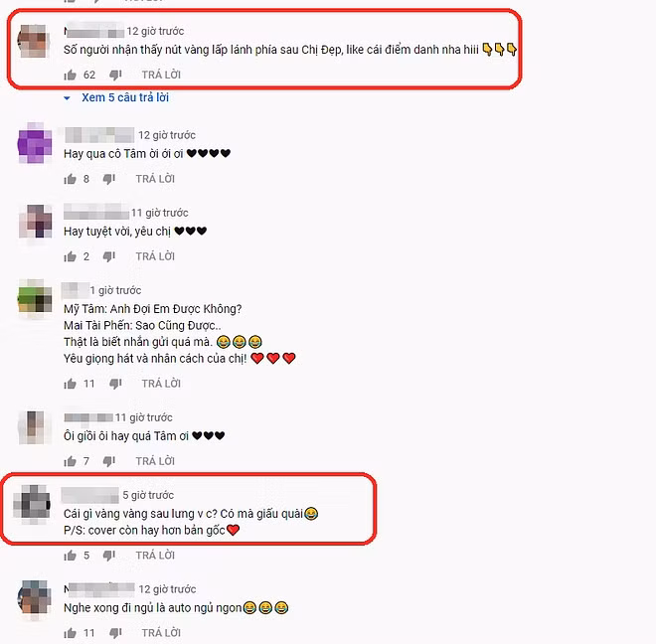Viewport: 656px width, 644px height.
Task: Dislike the 'Ôi giồi ôi hay quá' comment
Action: point(109,461)
